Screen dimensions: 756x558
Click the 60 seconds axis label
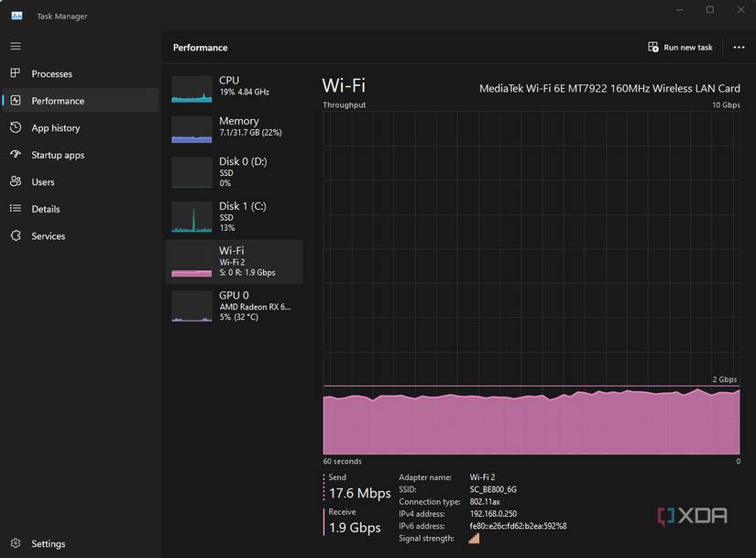click(x=342, y=461)
